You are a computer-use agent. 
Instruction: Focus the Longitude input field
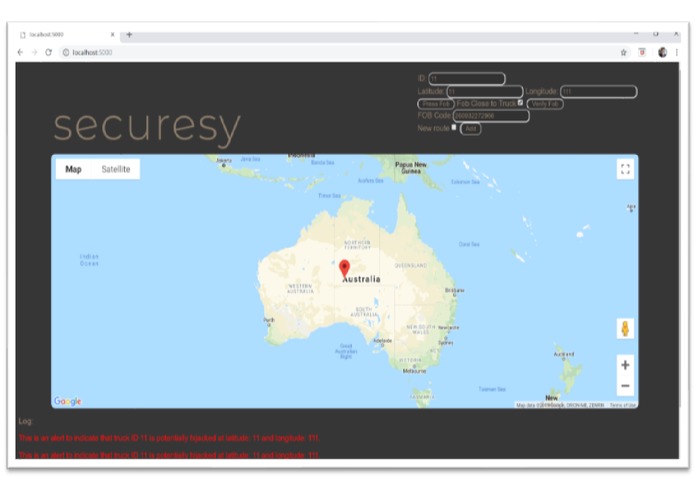pos(599,92)
